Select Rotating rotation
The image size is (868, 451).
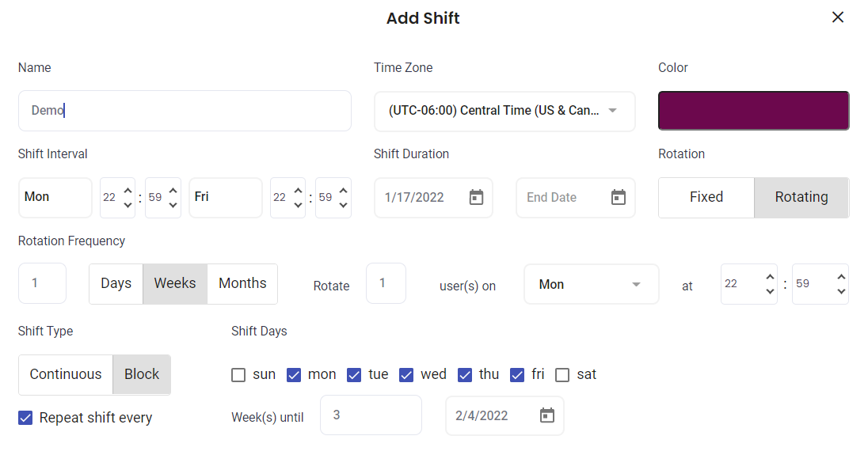[x=801, y=197]
